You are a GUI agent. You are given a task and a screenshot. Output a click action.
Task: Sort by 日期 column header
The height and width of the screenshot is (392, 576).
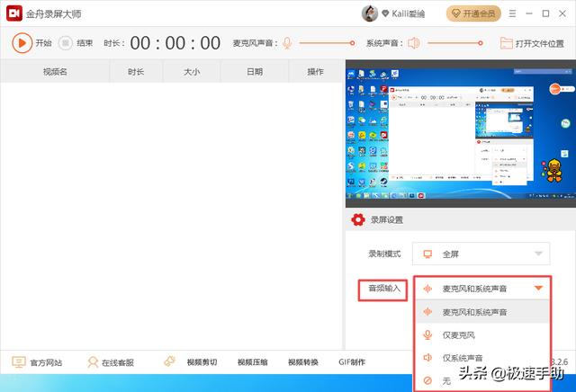(x=255, y=72)
